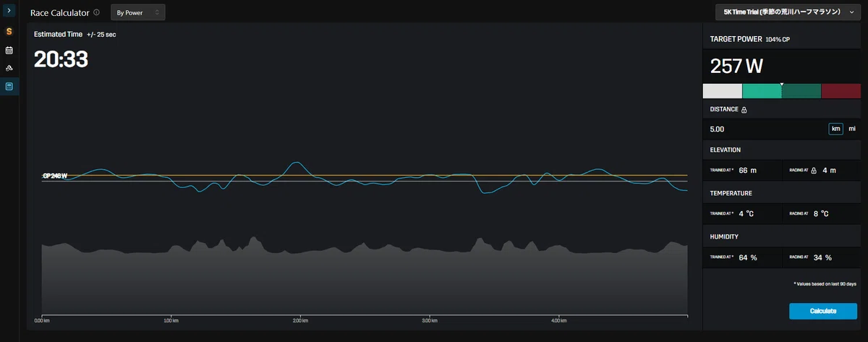
Task: Click the bright green power zone segment
Action: pos(762,91)
